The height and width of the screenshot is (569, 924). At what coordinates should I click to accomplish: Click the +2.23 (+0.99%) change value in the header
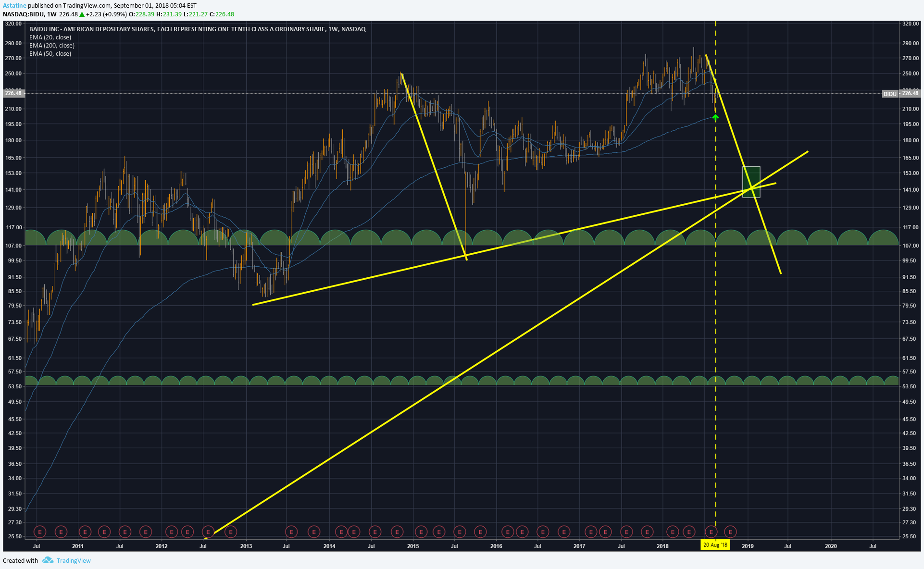pyautogui.click(x=106, y=14)
